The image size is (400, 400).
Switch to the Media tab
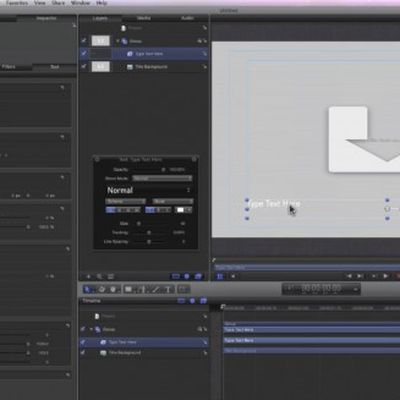click(144, 18)
